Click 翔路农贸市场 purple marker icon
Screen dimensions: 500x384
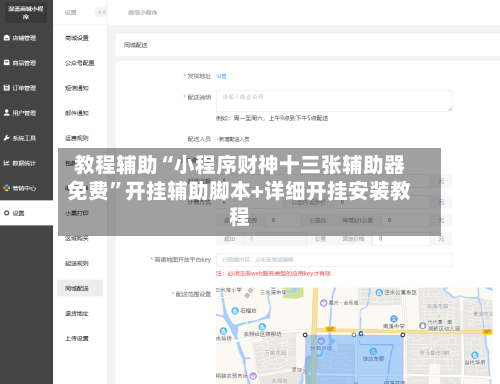(x=253, y=376)
